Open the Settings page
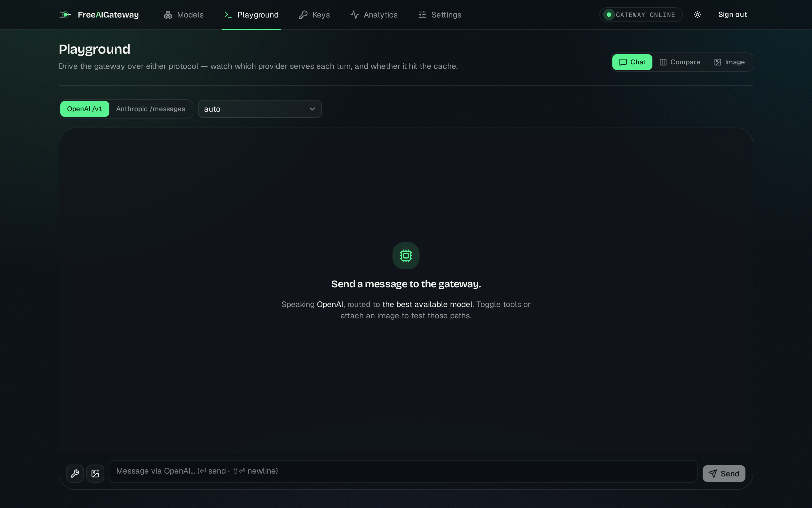The image size is (812, 508). click(x=440, y=15)
